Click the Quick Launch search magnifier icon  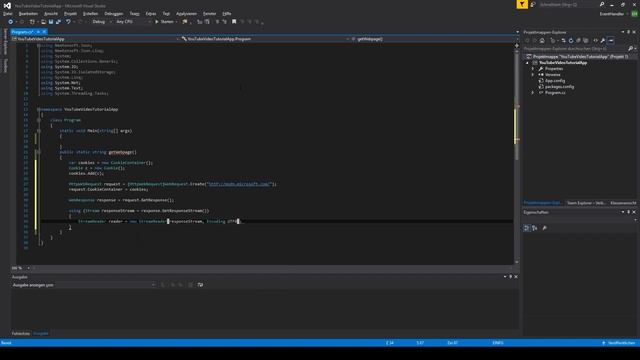(602, 4)
